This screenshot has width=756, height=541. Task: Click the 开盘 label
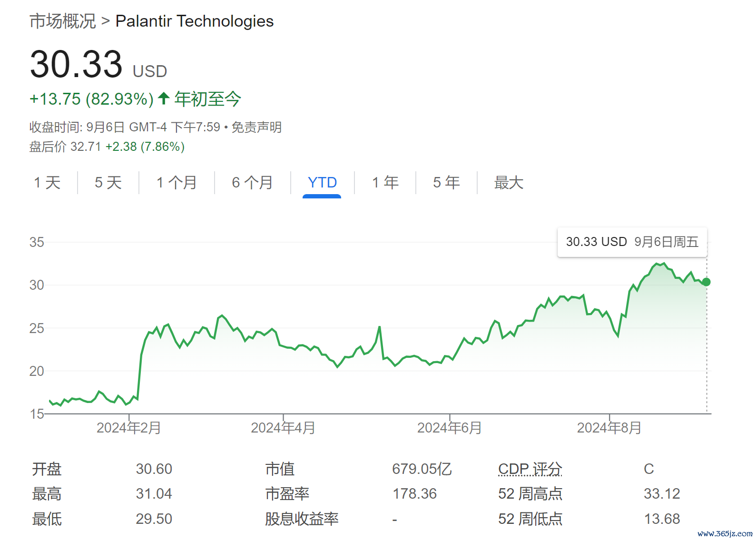point(47,469)
